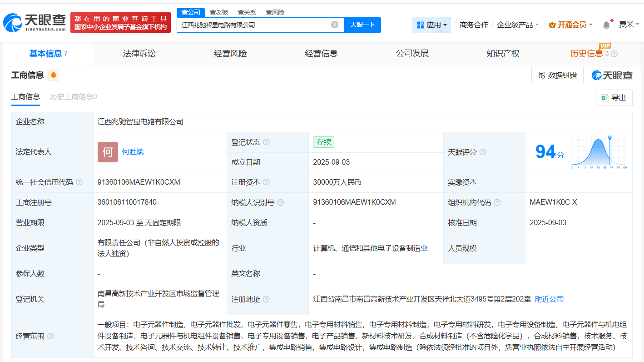Open the 应用 dropdown menu
The width and height of the screenshot is (644, 362).
point(431,25)
